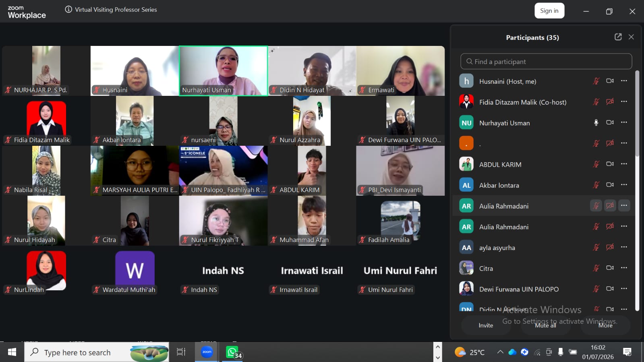This screenshot has height=362, width=644.
Task: Open more options for ABDUL KARIM
Action: click(x=624, y=164)
